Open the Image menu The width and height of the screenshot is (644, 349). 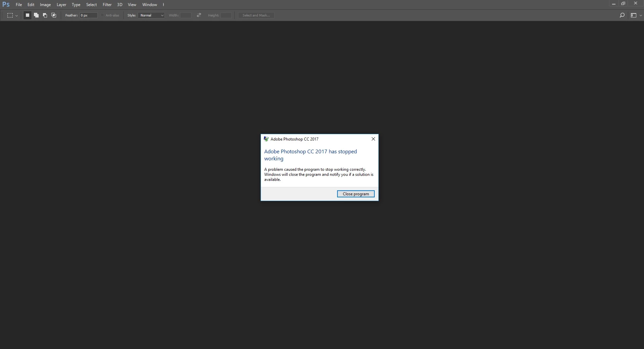click(45, 5)
